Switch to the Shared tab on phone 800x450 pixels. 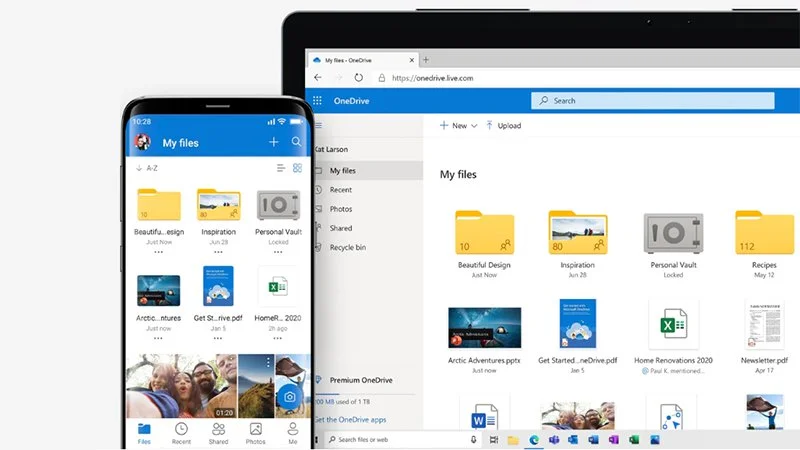[x=218, y=434]
